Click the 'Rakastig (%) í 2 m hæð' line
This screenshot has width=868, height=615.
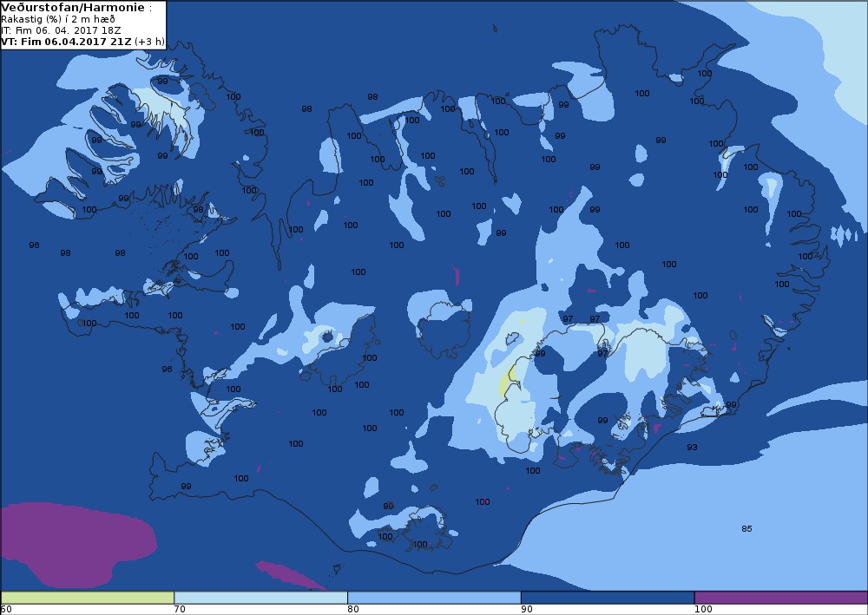(x=58, y=19)
